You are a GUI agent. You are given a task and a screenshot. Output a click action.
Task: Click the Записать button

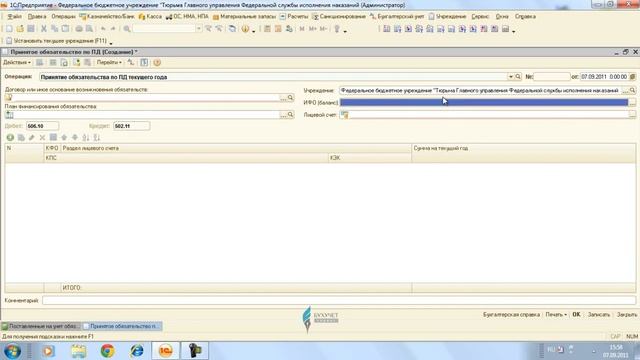pos(598,315)
